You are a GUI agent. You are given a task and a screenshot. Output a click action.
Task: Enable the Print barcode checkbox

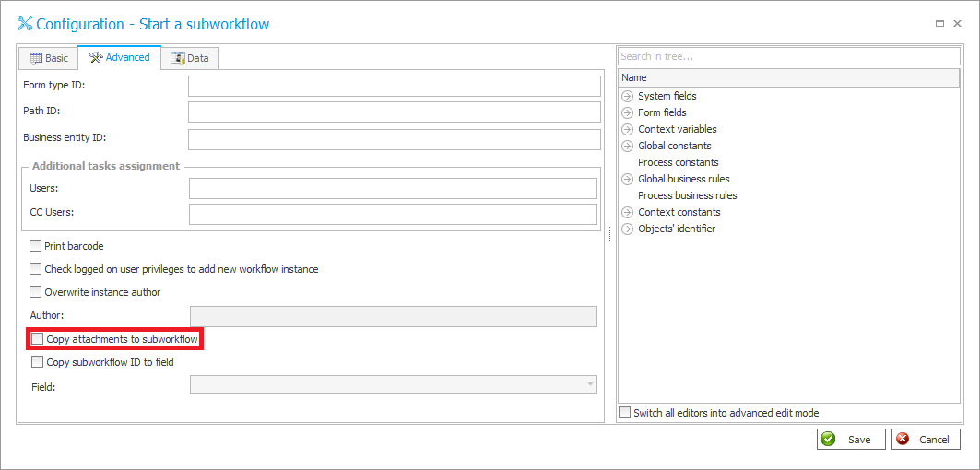coord(36,246)
